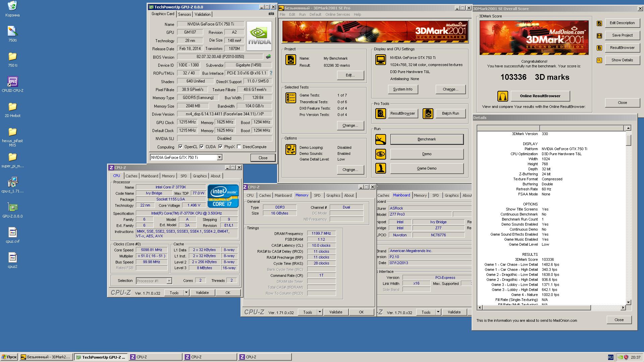Click the Details list vertical scrollbar
The image size is (644, 362).
click(x=628, y=216)
